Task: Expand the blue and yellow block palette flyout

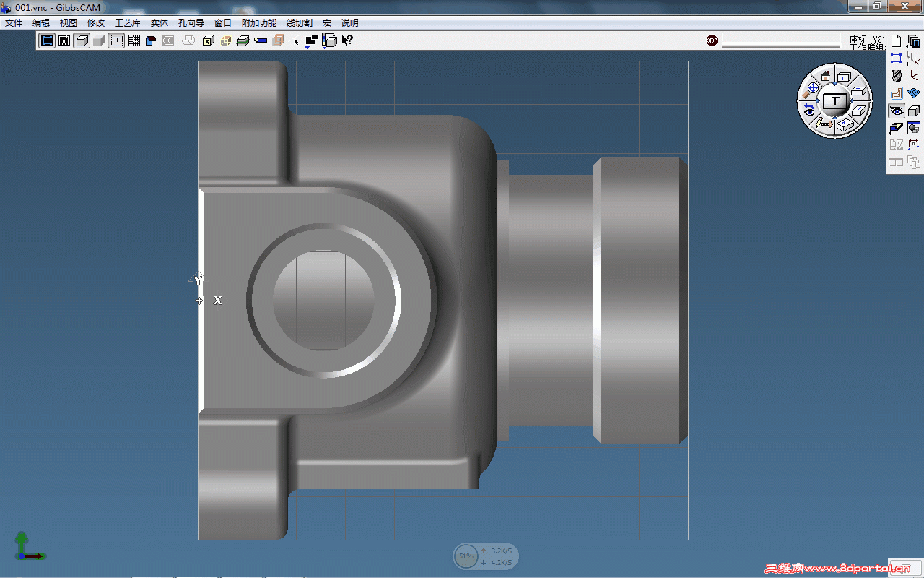Action: pos(896,128)
